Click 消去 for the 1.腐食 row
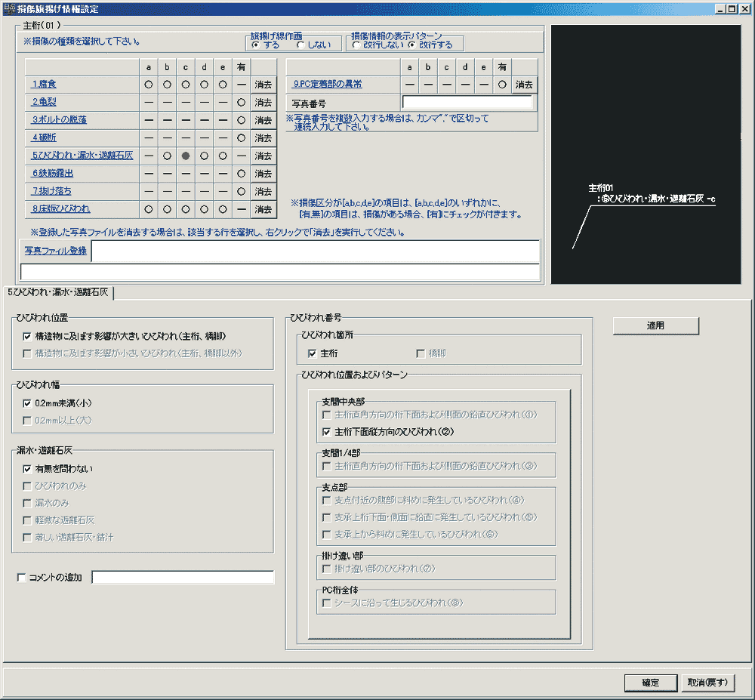The height and width of the screenshot is (700, 755). [x=263, y=85]
